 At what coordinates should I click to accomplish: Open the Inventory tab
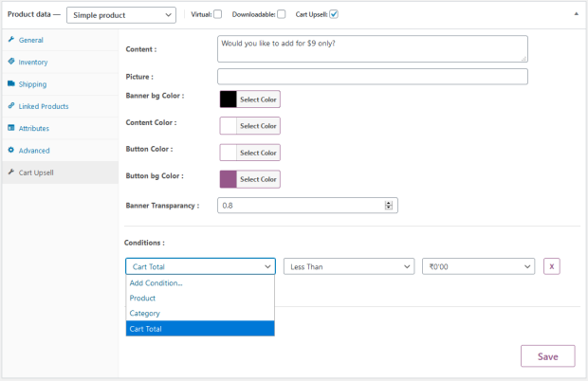click(x=60, y=62)
